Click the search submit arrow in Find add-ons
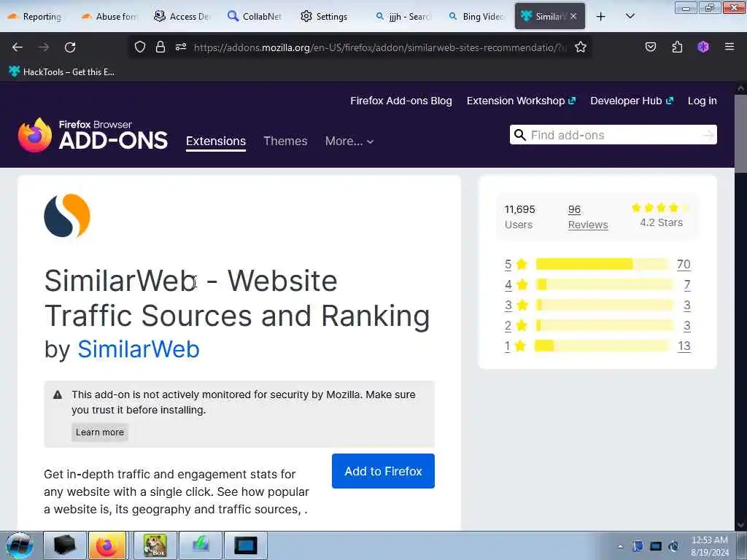 tap(709, 135)
